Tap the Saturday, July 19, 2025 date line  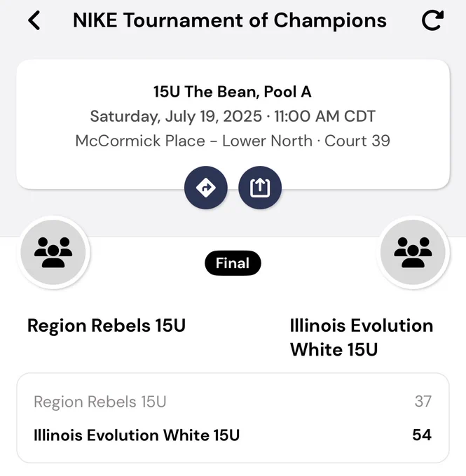coord(176,116)
